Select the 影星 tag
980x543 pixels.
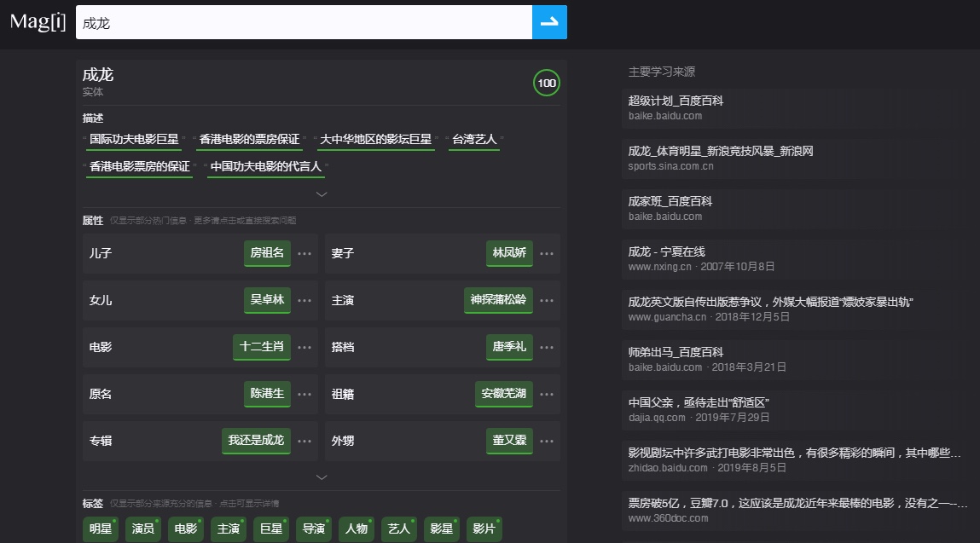click(441, 529)
